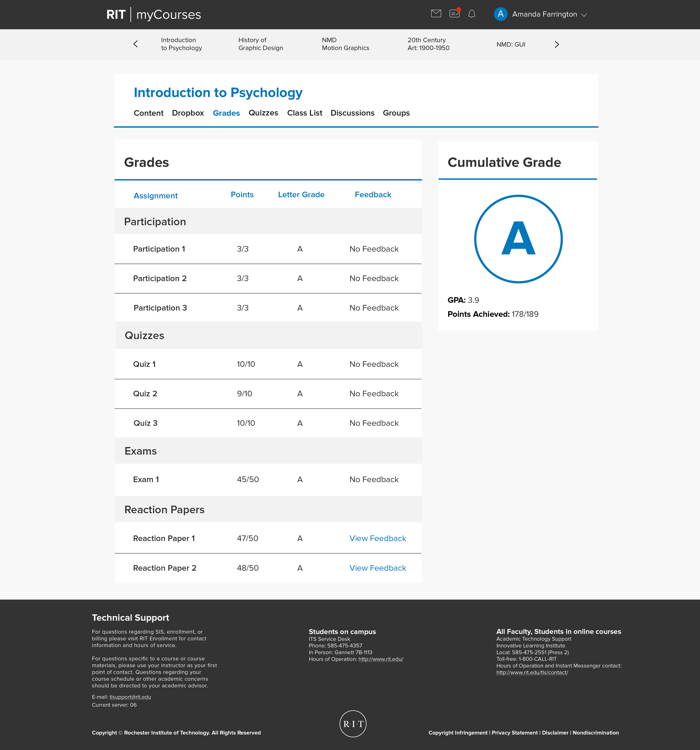
Task: Select the Quiz 1 row name
Action: pos(144,364)
